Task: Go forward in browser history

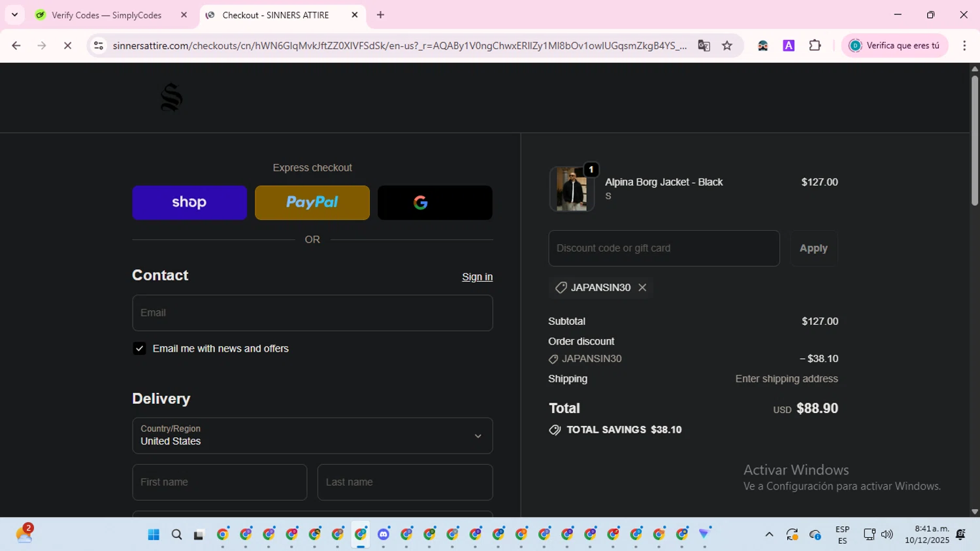Action: point(42,46)
